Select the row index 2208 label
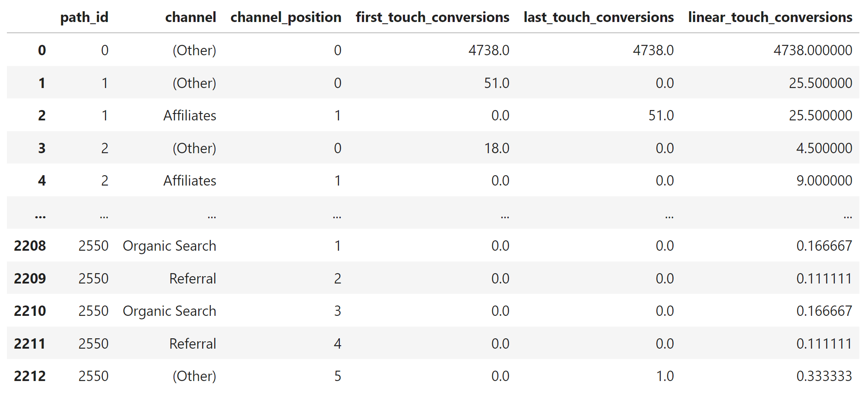The height and width of the screenshot is (400, 868). pyautogui.click(x=30, y=246)
